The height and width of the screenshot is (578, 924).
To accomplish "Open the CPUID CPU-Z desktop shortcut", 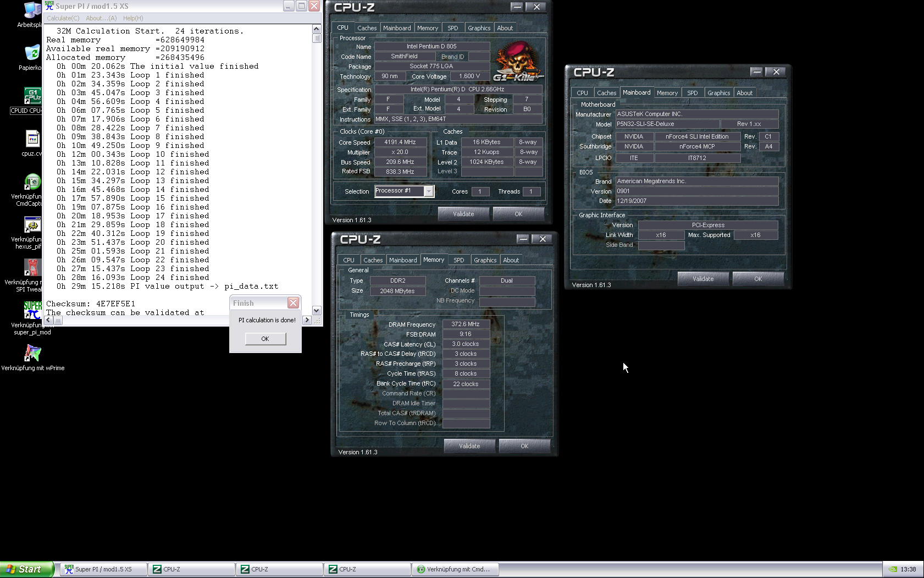I will click(x=32, y=96).
